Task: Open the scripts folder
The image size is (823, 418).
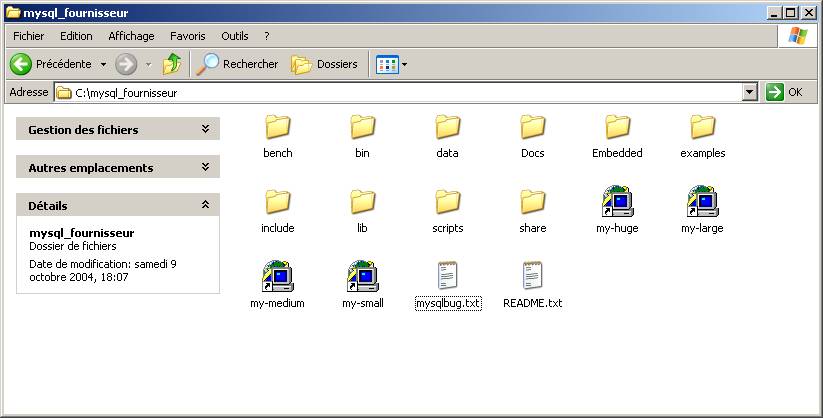Action: 447,203
